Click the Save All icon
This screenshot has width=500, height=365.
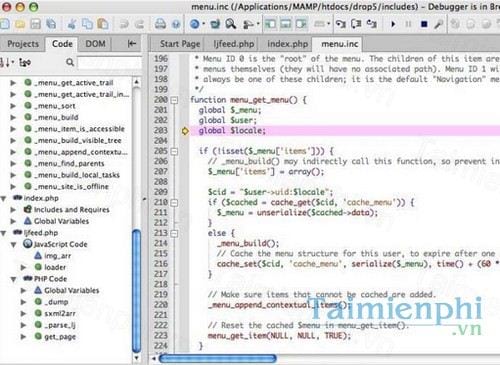51,24
